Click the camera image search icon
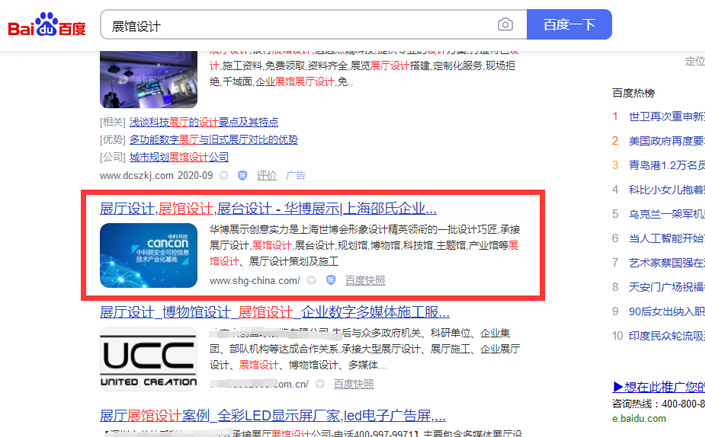 point(505,24)
